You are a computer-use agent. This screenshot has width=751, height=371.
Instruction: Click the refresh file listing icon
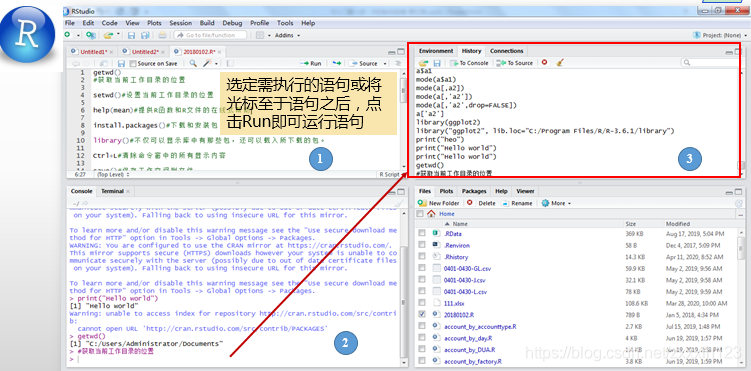(x=739, y=203)
